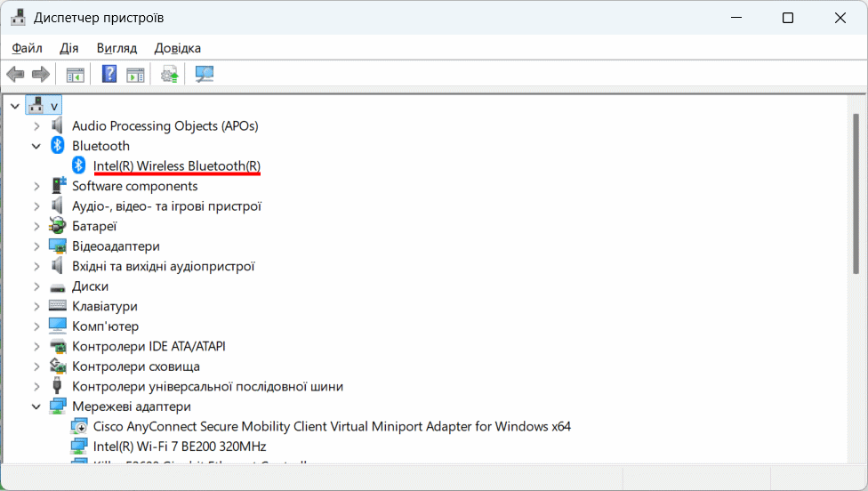Collapse the Bluetooth category
The width and height of the screenshot is (868, 491).
pyautogui.click(x=36, y=146)
